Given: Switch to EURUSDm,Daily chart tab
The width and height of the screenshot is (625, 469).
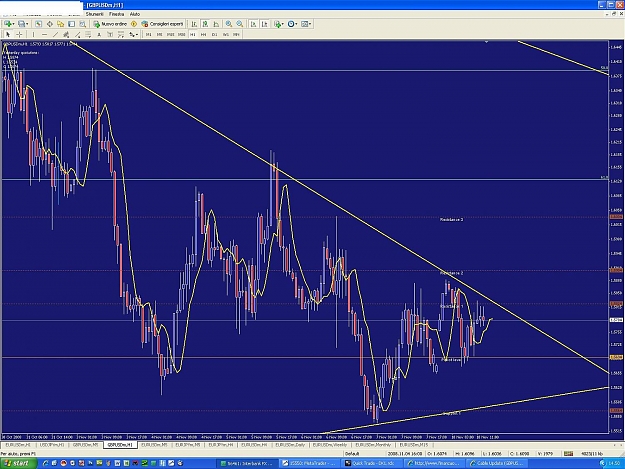Looking at the screenshot, I should click(x=290, y=445).
